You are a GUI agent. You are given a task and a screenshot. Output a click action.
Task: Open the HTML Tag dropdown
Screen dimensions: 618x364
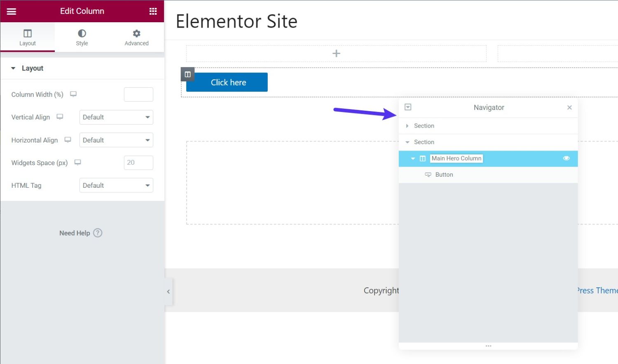click(x=116, y=185)
